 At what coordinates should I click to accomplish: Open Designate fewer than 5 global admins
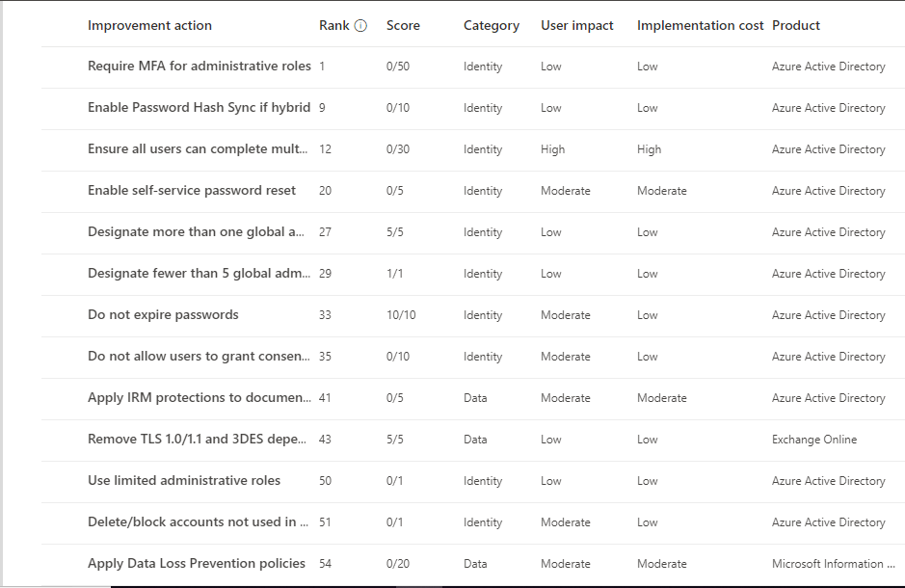(x=199, y=274)
